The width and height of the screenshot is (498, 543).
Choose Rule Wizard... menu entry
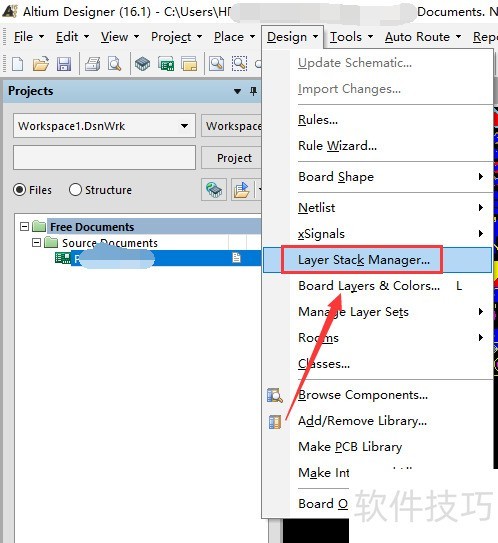pyautogui.click(x=337, y=146)
